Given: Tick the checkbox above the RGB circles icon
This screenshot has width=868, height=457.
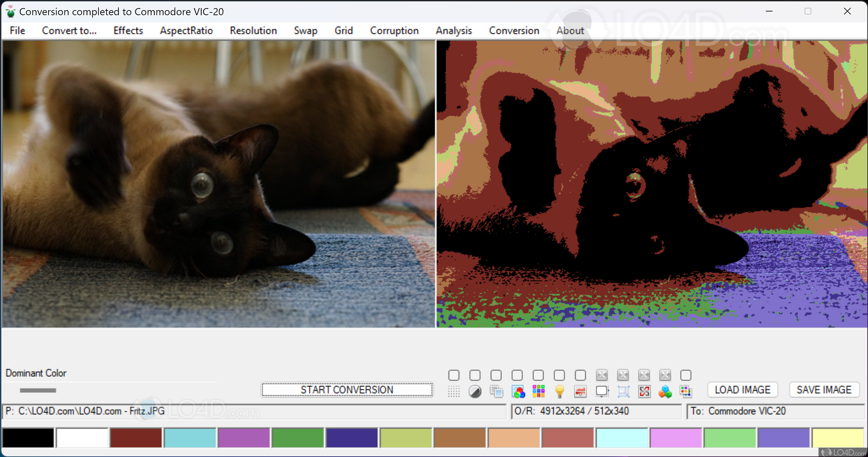Looking at the screenshot, I should click(x=517, y=375).
